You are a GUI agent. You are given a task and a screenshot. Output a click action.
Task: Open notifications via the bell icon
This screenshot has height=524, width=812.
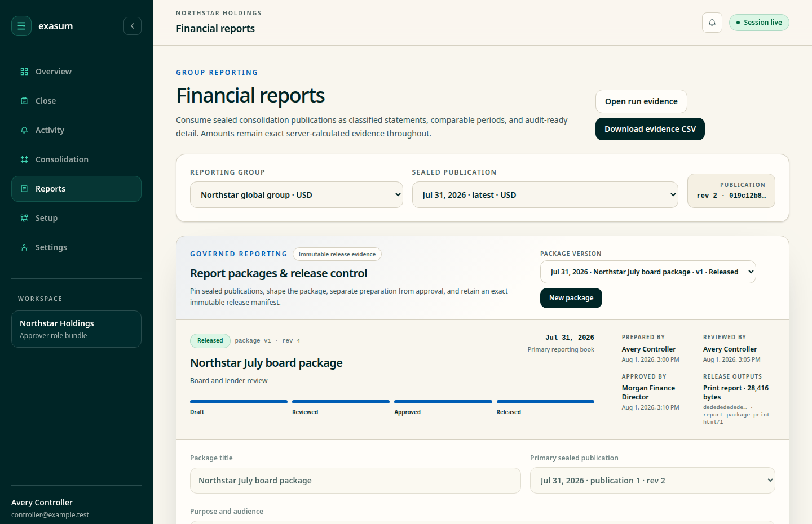(712, 23)
